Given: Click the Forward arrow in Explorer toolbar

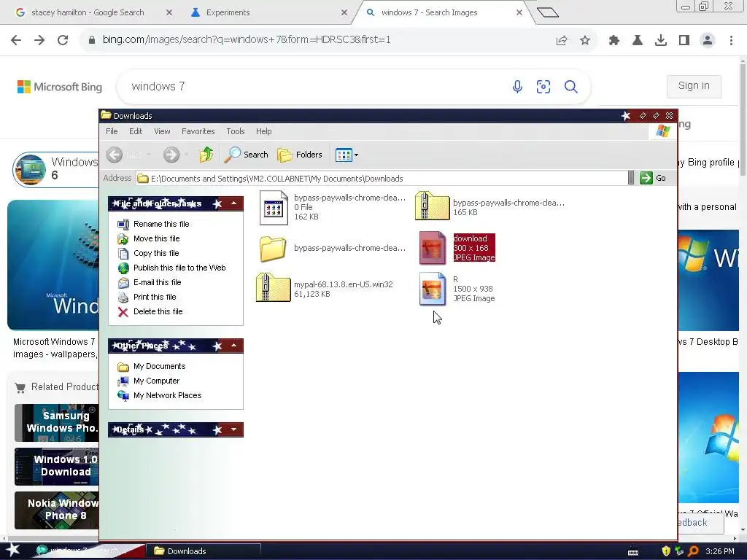Looking at the screenshot, I should [171, 155].
